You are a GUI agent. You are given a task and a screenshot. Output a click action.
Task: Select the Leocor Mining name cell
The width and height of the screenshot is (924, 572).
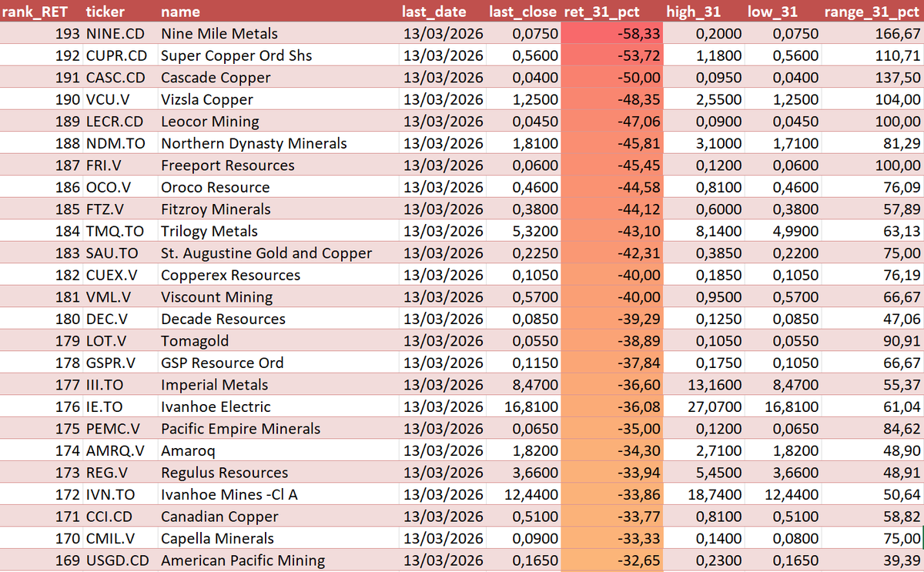point(278,122)
